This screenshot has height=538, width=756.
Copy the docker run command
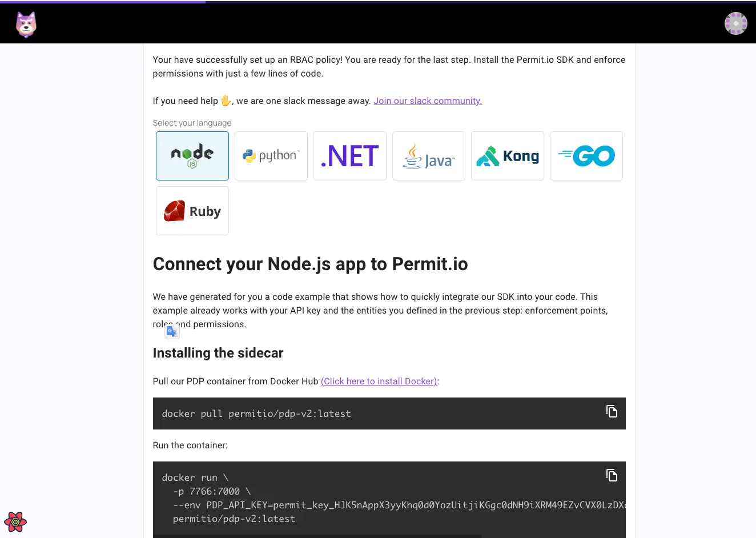(x=612, y=476)
